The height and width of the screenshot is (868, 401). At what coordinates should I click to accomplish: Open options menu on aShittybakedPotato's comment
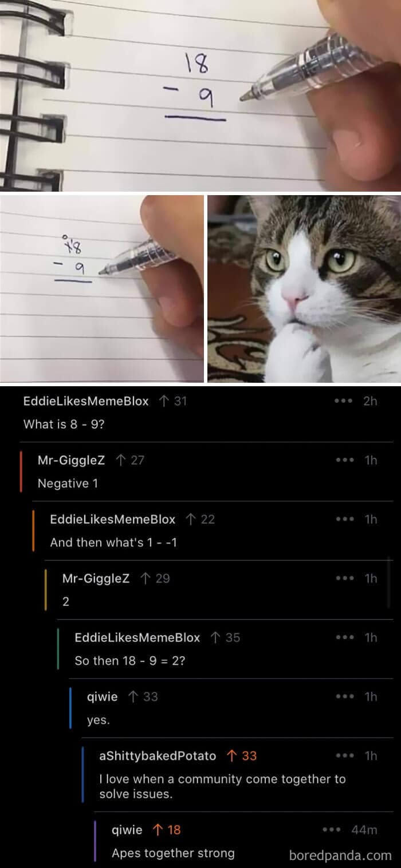pyautogui.click(x=344, y=756)
